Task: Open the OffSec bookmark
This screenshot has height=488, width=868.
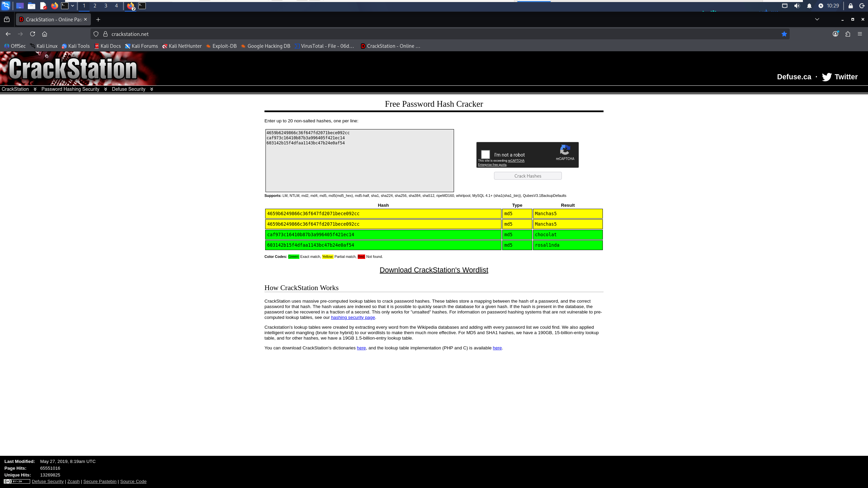Action: pyautogui.click(x=15, y=46)
